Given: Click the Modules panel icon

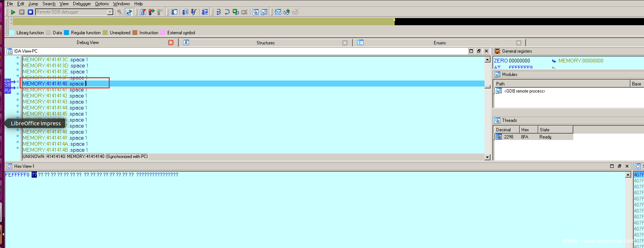Looking at the screenshot, I should 497,75.
